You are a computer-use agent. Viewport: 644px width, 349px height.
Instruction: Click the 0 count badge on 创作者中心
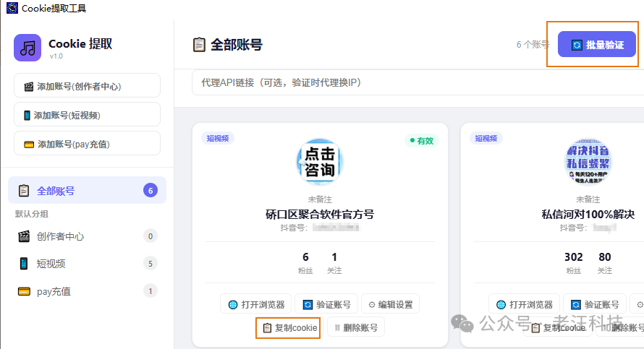[x=151, y=236]
